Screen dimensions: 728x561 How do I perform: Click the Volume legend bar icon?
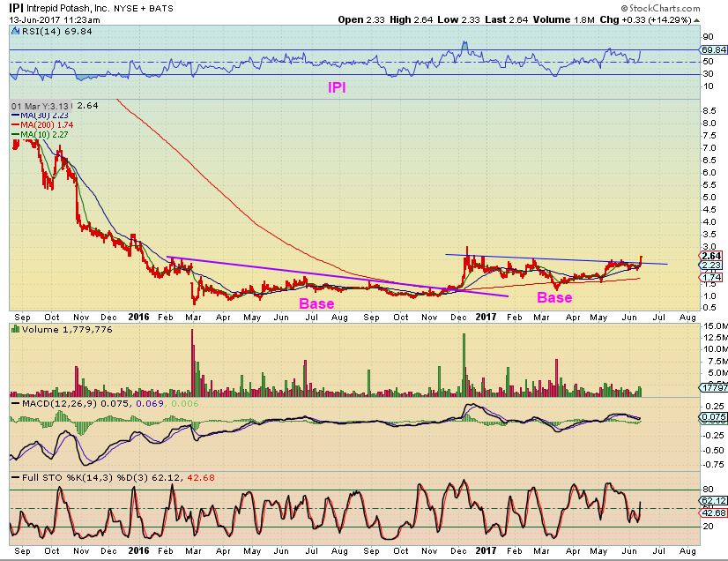click(15, 329)
